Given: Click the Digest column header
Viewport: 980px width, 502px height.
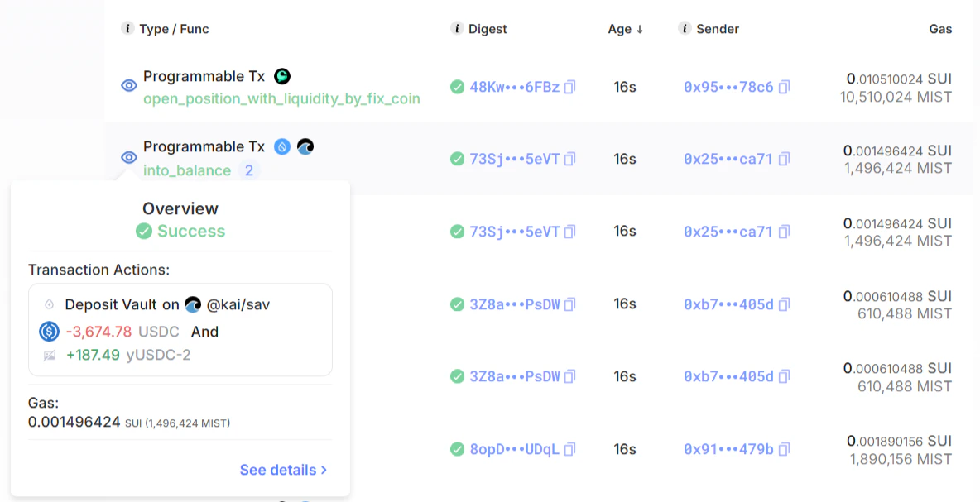Looking at the screenshot, I should [x=488, y=29].
